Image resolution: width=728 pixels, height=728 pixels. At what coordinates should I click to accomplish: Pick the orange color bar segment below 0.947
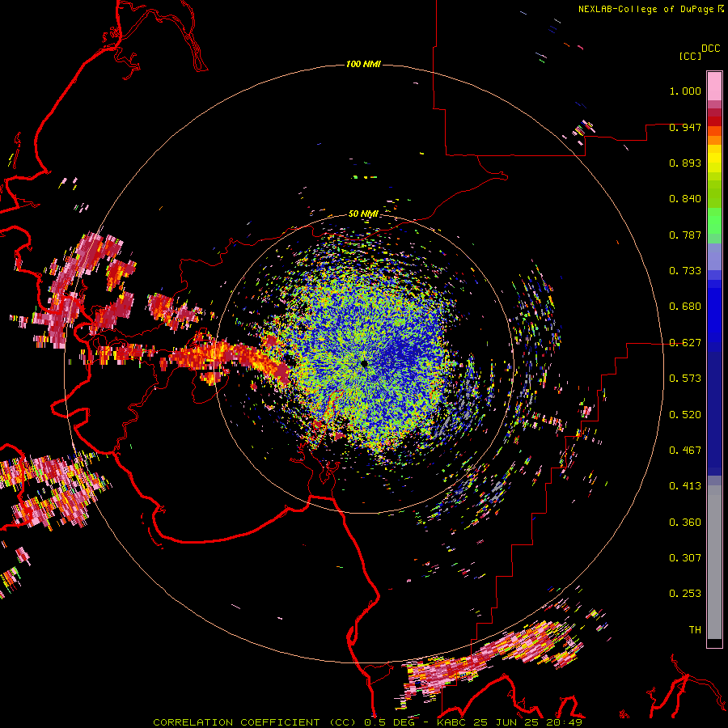(x=714, y=131)
